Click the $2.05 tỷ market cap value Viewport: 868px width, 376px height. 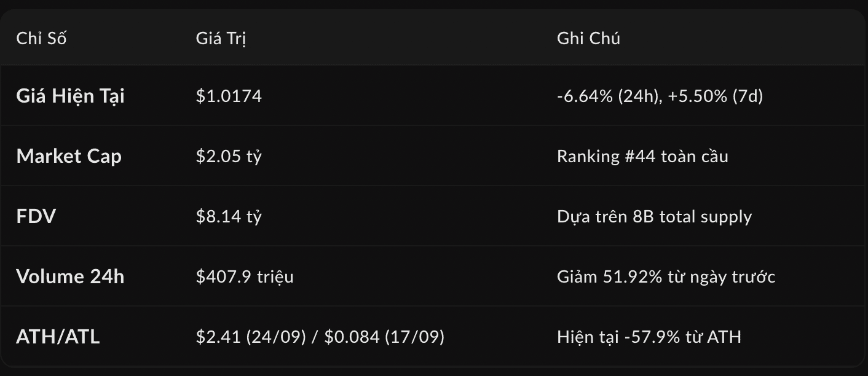(229, 156)
